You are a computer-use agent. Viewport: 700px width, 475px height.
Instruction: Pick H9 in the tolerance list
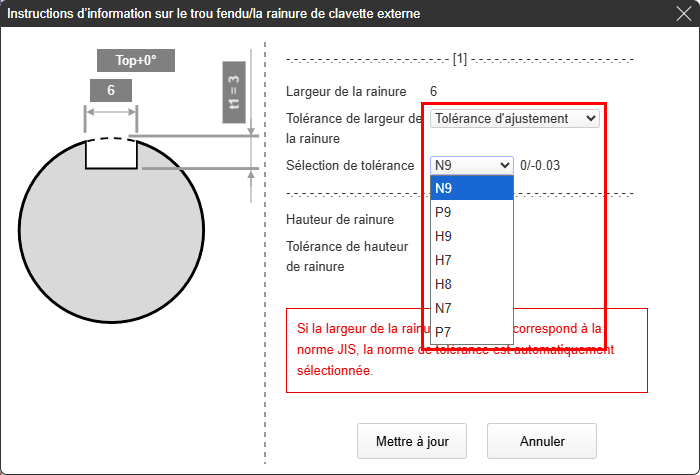pos(472,236)
